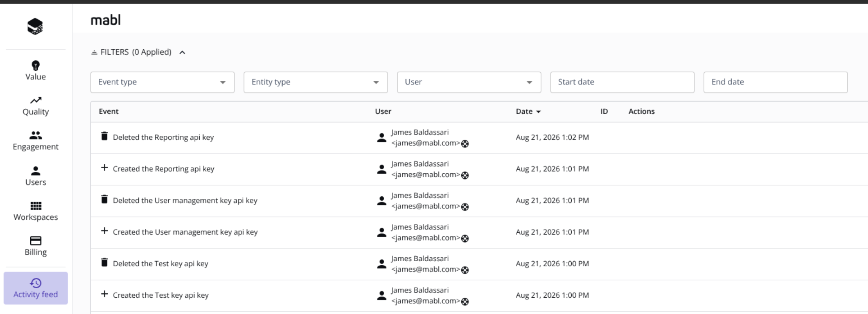
Task: Click the Event column header
Action: point(109,111)
